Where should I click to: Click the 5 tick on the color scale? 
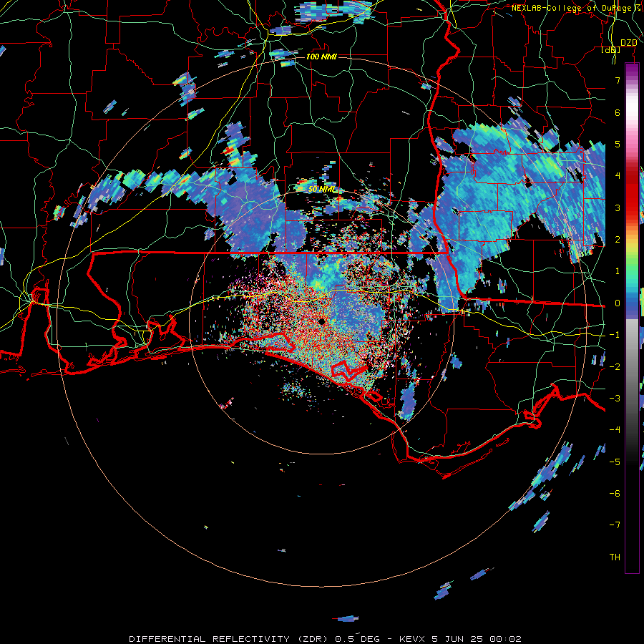click(x=618, y=144)
